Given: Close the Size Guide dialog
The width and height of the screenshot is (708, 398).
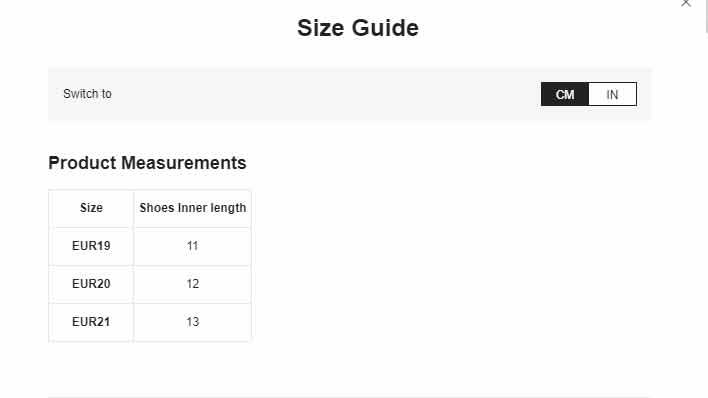Looking at the screenshot, I should (x=686, y=3).
